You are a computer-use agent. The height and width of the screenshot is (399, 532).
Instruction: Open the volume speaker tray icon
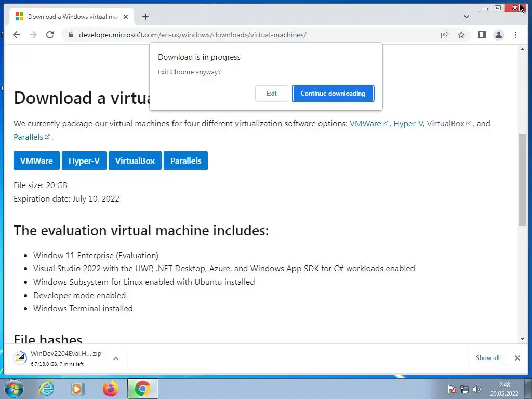[x=477, y=389]
